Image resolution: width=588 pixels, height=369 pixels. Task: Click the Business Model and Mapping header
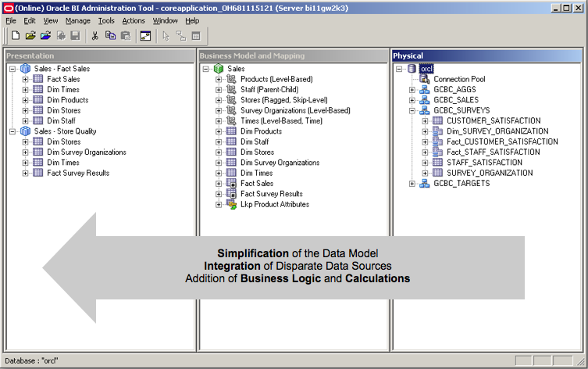252,56
